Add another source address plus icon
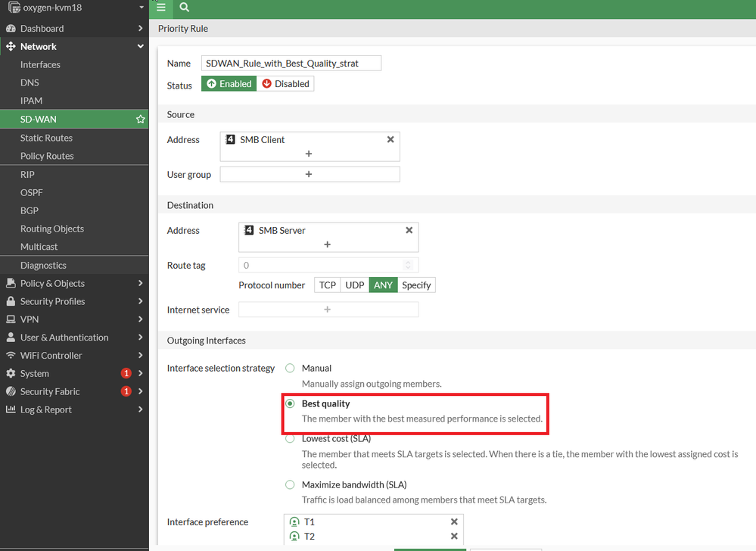Screen dimensions: 756x551 [x=309, y=154]
